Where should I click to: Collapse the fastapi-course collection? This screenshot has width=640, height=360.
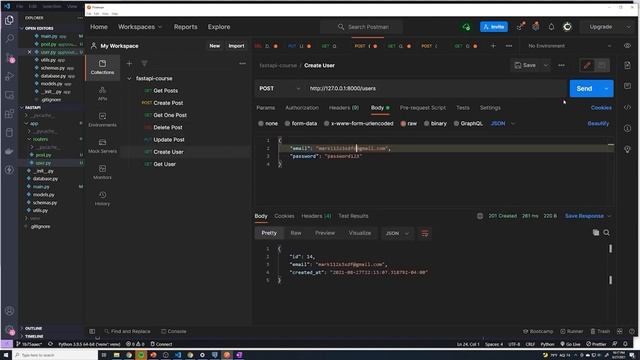point(129,78)
